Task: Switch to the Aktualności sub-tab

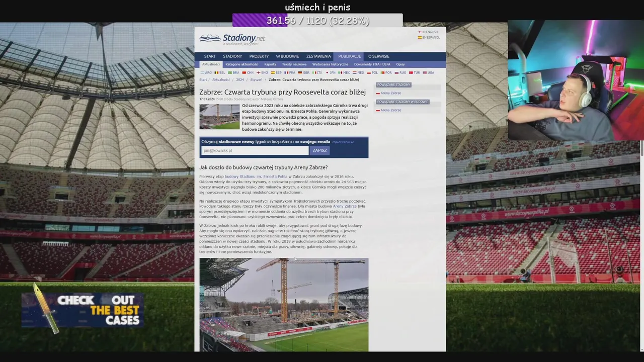Action: (211, 64)
